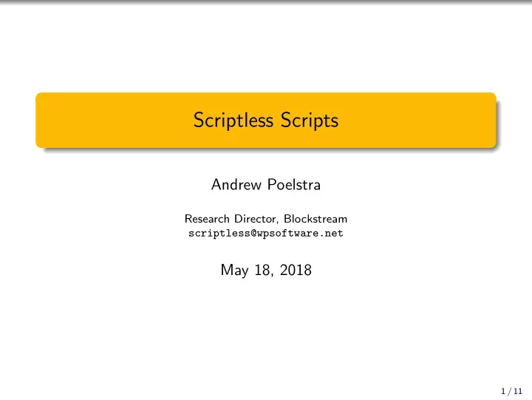
Task: Click the year 2018 in the date
Action: [296, 271]
